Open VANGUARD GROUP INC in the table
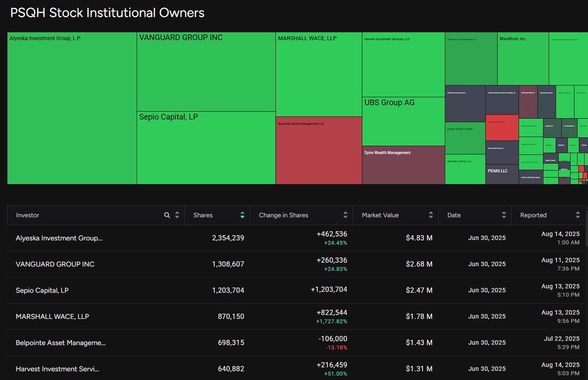This screenshot has width=588, height=380. click(55, 264)
